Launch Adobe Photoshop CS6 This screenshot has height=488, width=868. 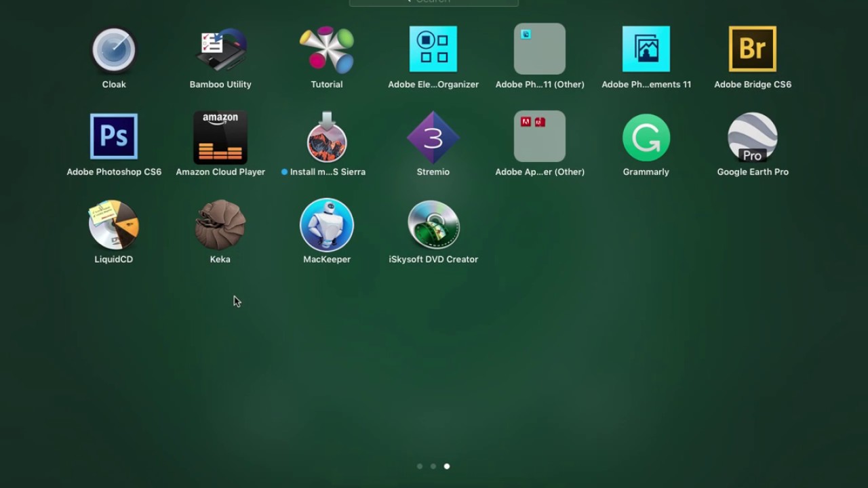coord(114,136)
